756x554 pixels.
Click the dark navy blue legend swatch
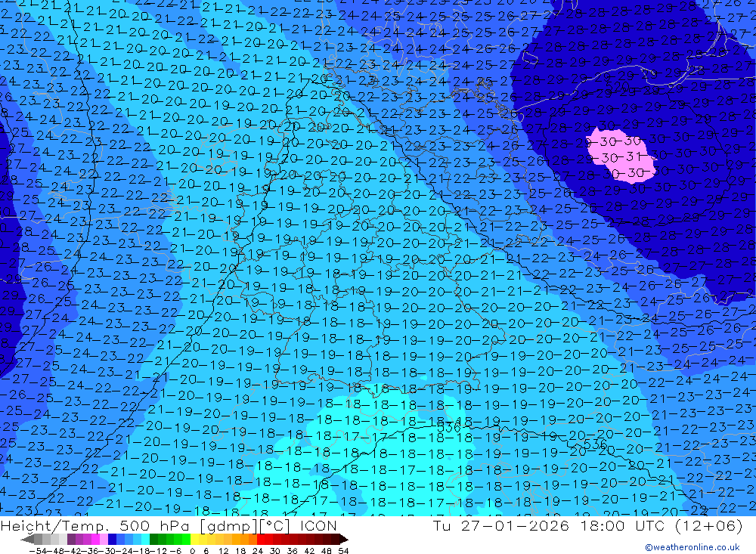112,540
